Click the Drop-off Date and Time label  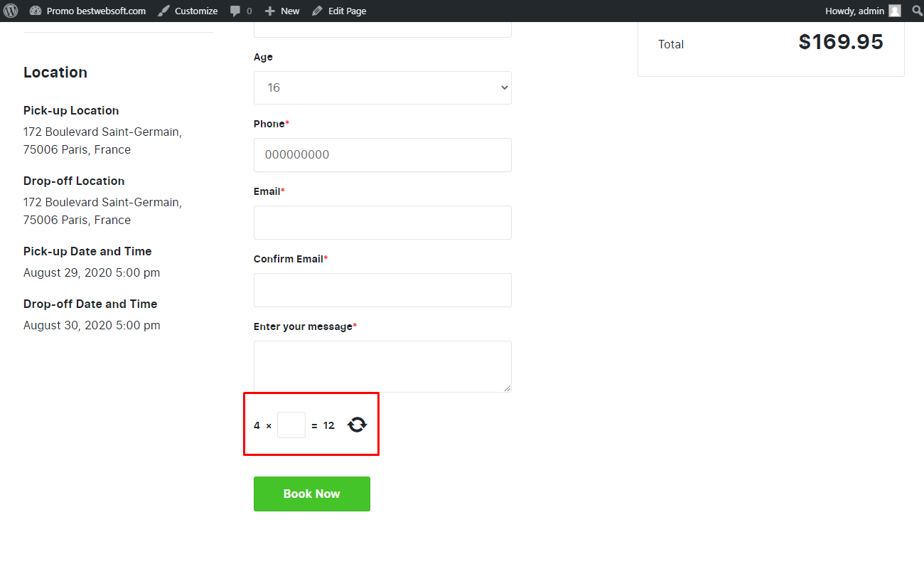coord(90,304)
